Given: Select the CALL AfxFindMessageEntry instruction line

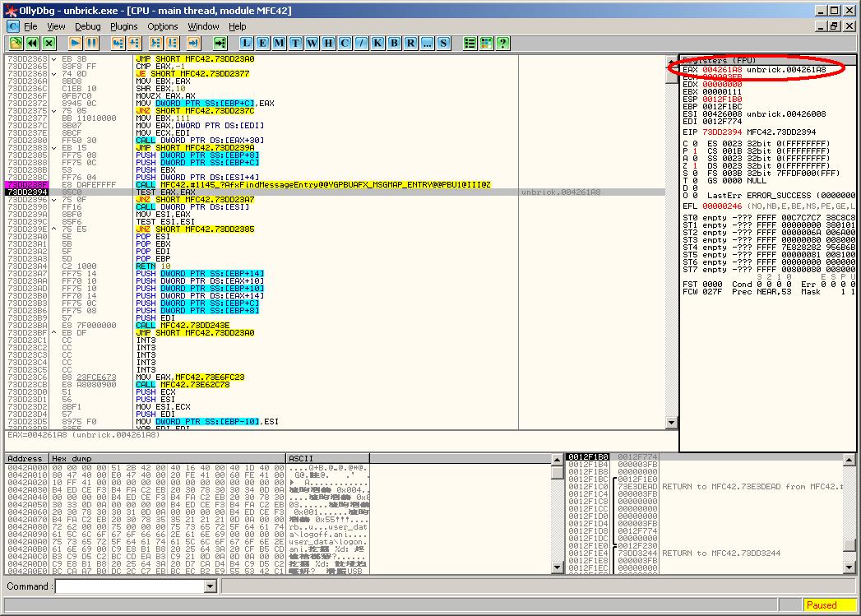Looking at the screenshot, I should 335,185.
